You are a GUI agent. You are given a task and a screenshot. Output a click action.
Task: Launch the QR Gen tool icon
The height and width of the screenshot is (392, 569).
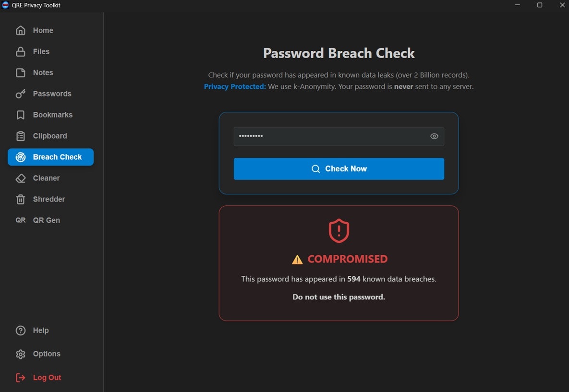point(21,220)
